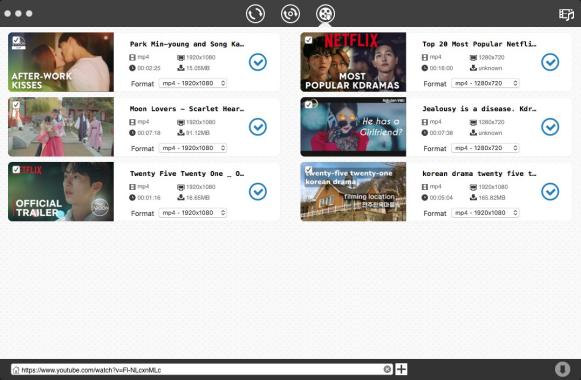Click the circled checkmark for Park Min-young video
Viewport: 581px width, 380px height.
click(258, 62)
